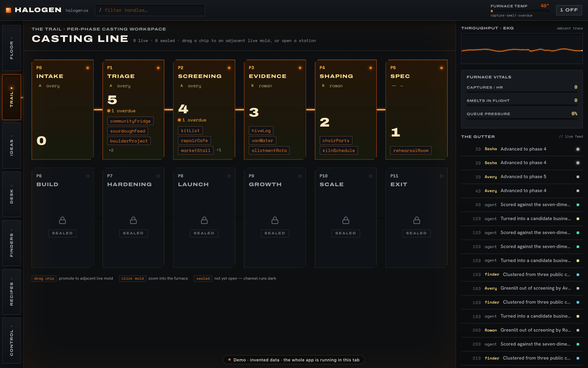Click the furnace temp progress bar
Image resolution: width=588 pixels, height=368 pixels.
coord(520,11)
